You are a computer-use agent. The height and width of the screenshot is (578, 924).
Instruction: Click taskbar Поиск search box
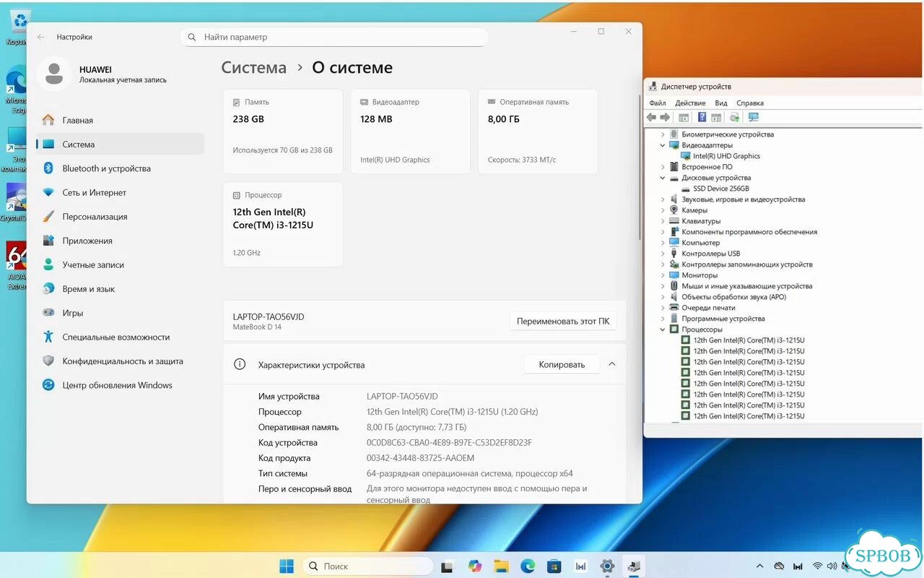[x=368, y=566]
